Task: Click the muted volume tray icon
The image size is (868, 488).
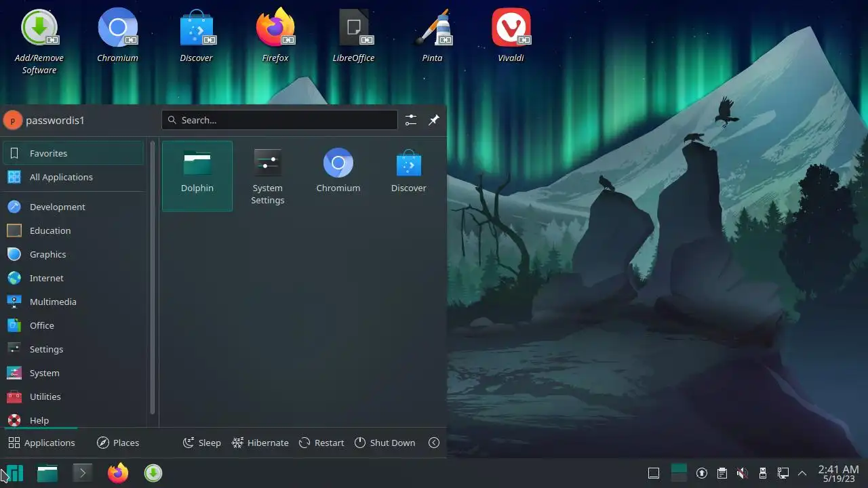Action: coord(743,473)
